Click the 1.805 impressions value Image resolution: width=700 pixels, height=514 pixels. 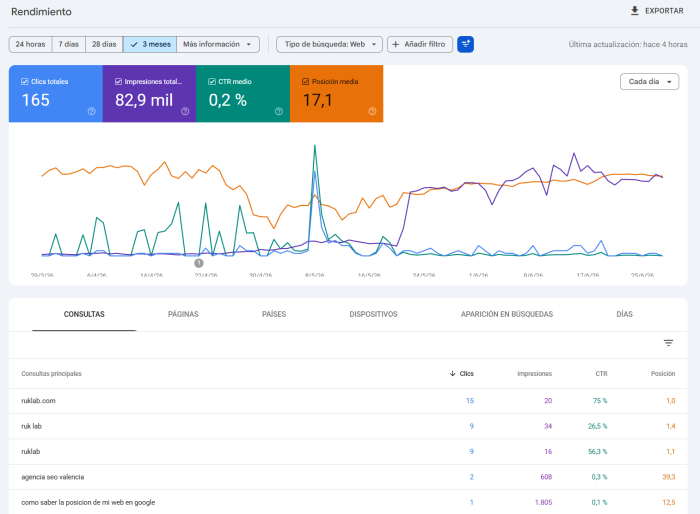543,502
